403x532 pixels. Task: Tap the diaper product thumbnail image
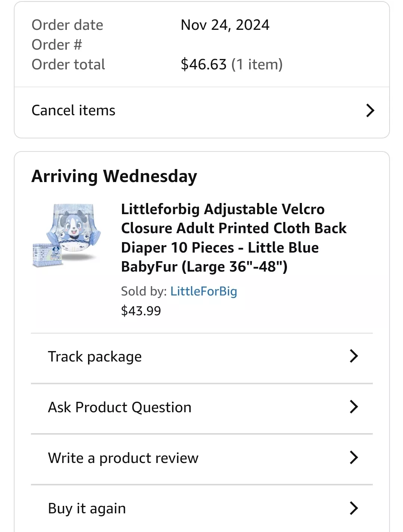[x=67, y=235]
